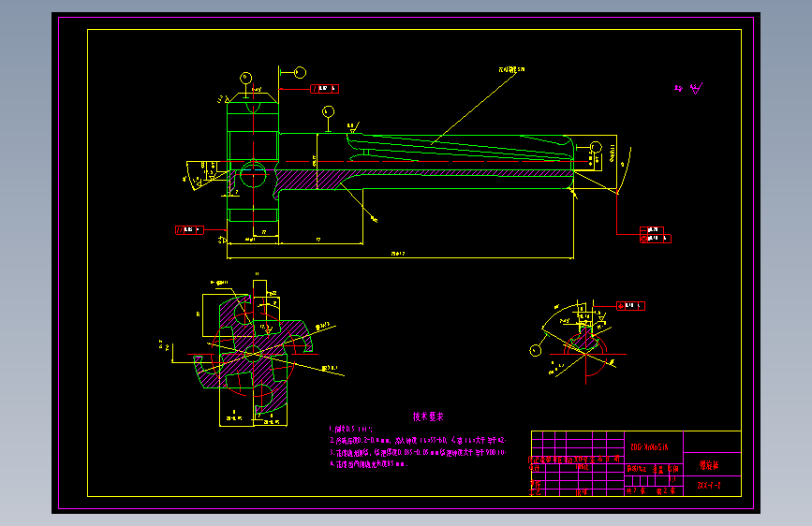Select the leader note text above the shaft

point(511,69)
